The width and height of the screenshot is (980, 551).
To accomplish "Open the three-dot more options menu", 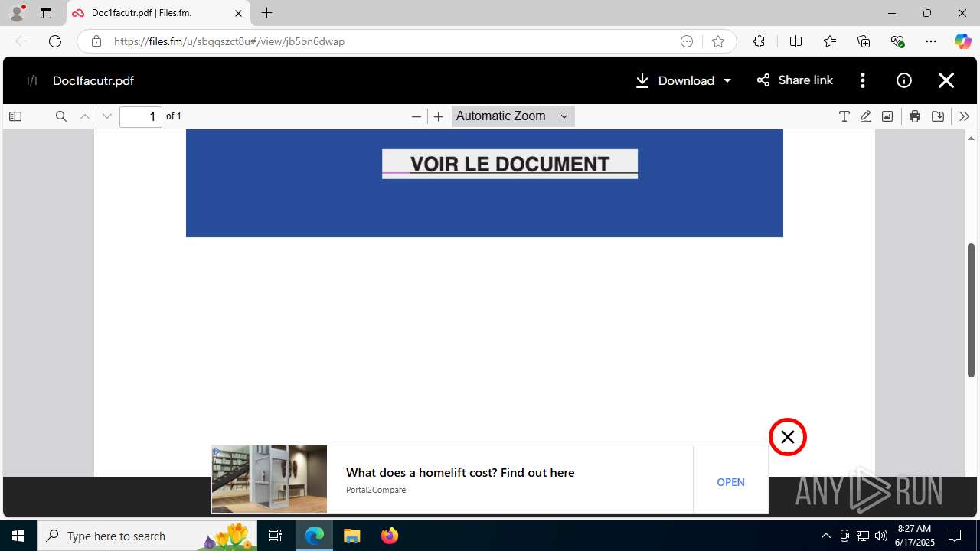I will pos(863,80).
